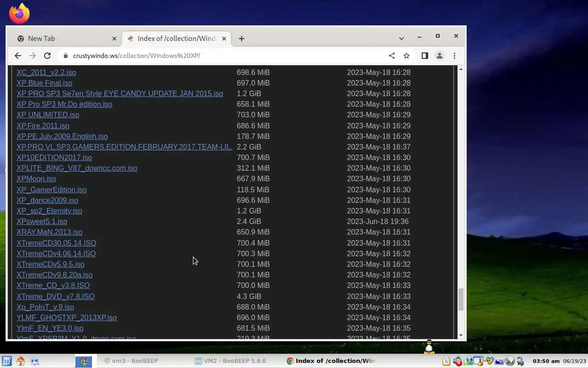Open the XRAY.MaN.2013.iso link
The image size is (588, 368).
click(50, 232)
